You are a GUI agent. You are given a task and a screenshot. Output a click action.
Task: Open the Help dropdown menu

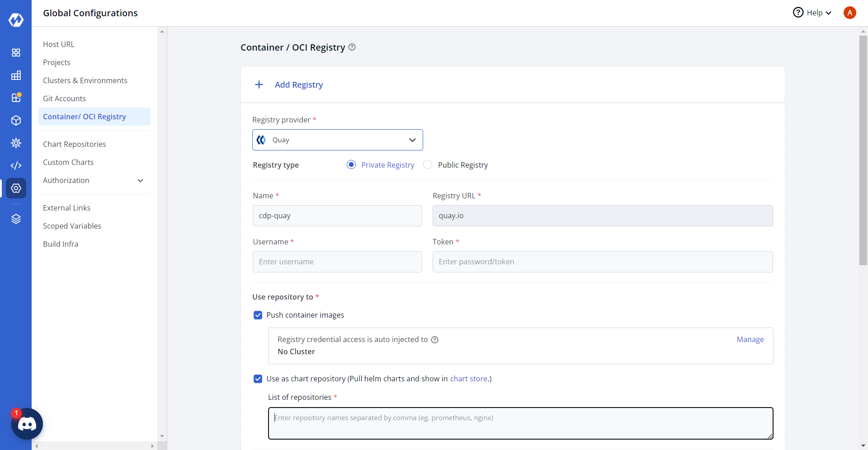(x=812, y=13)
